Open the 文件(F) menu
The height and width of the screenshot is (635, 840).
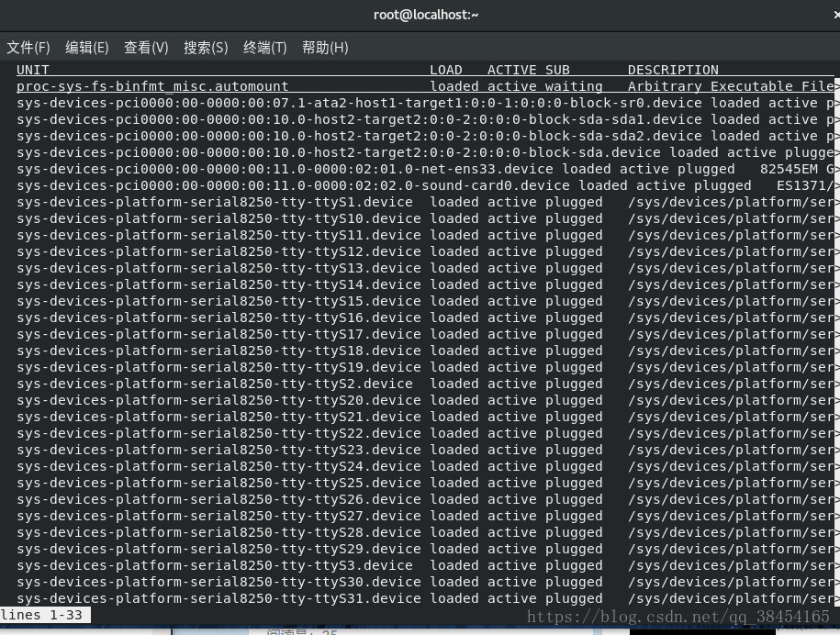pos(28,48)
